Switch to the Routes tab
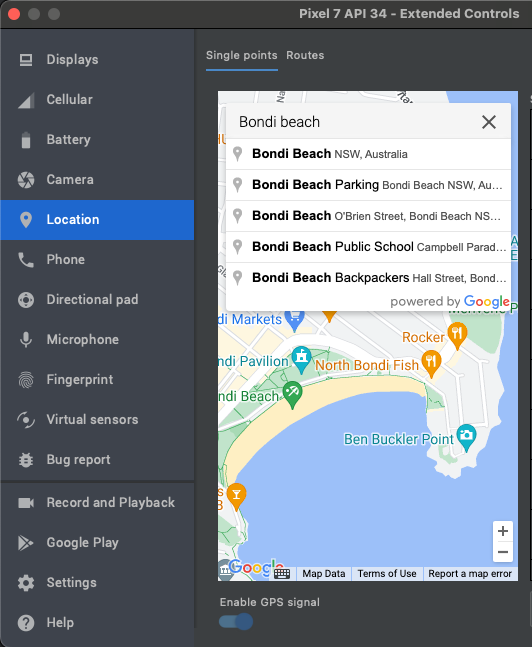The width and height of the screenshot is (532, 647). [x=305, y=55]
